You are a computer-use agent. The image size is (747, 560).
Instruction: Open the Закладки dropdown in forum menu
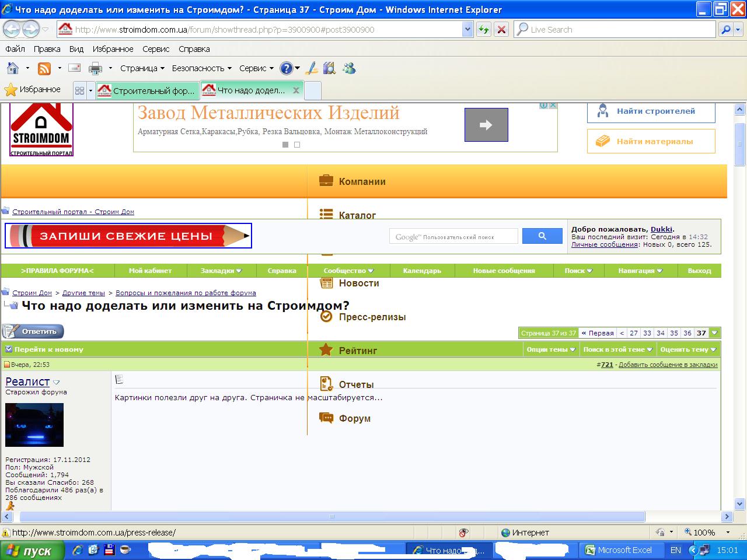click(221, 271)
